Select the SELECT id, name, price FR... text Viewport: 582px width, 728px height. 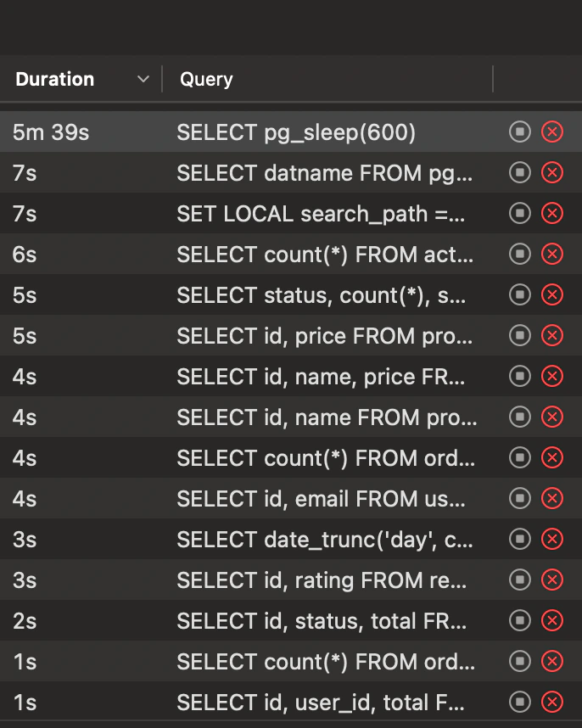(321, 377)
